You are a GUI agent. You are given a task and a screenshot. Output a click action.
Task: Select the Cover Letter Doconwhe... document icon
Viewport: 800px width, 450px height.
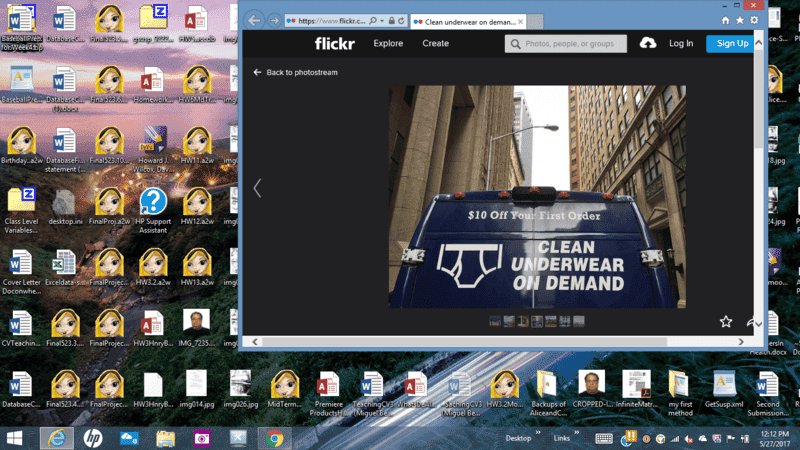[x=21, y=272]
